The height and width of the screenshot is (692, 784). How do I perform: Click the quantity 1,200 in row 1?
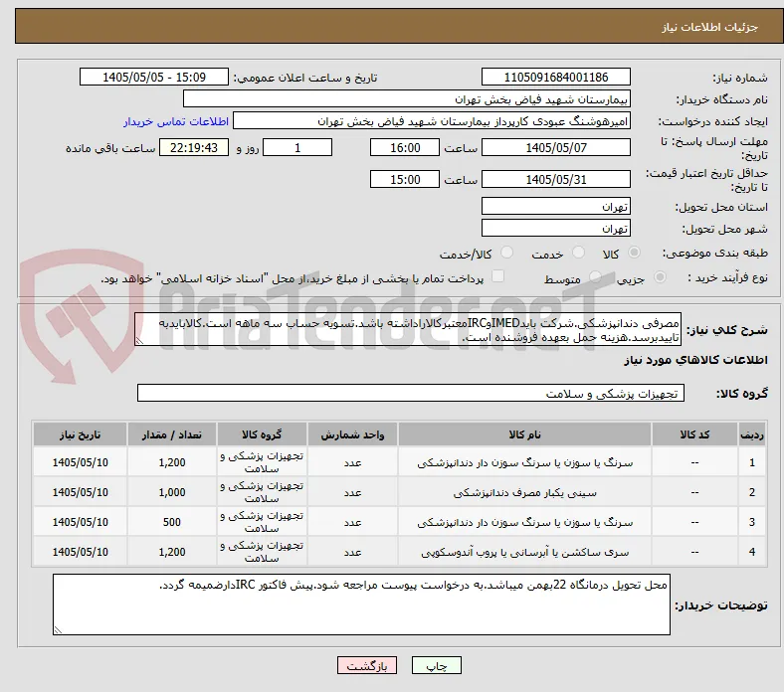(x=172, y=462)
